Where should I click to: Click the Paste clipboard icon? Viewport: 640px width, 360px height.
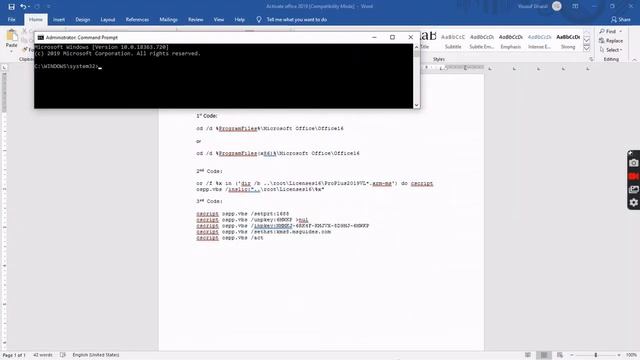[11, 36]
